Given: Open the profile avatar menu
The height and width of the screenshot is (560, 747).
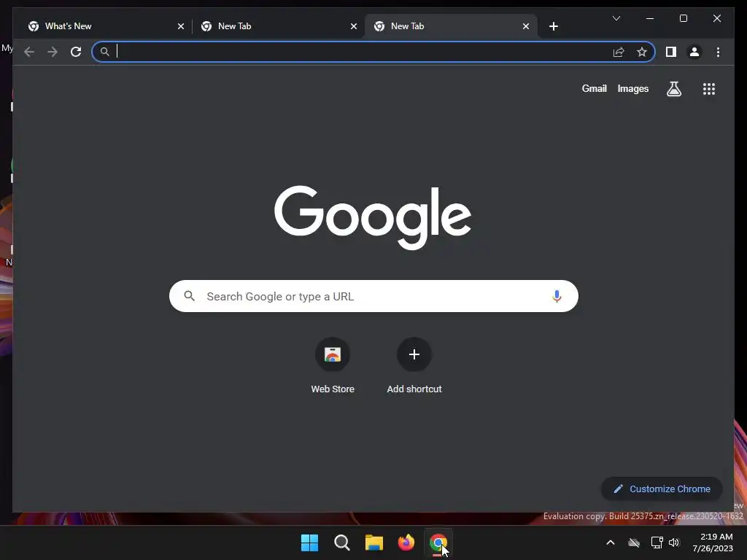Looking at the screenshot, I should click(x=694, y=52).
